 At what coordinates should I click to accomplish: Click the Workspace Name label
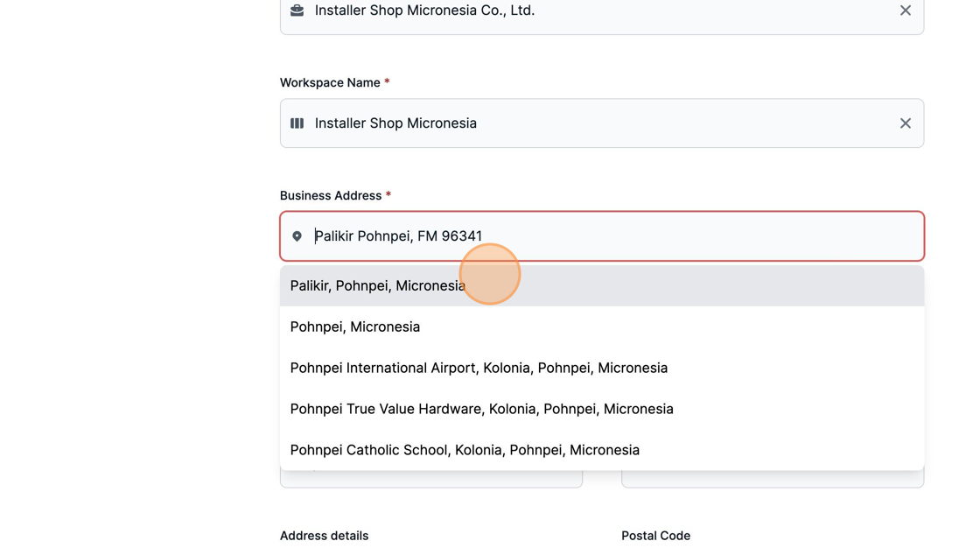click(x=330, y=82)
